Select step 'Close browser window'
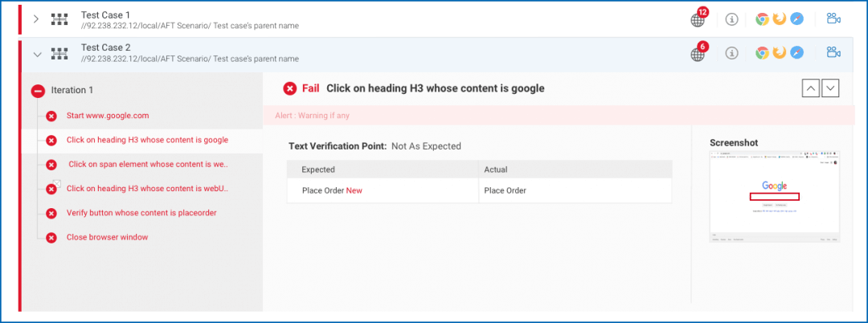868x323 pixels. (107, 238)
